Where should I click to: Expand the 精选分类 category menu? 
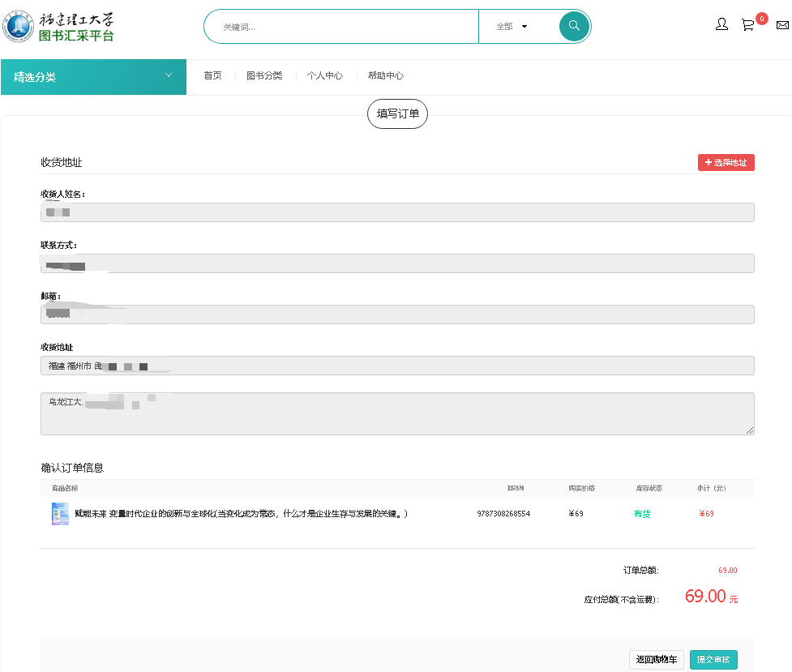click(93, 77)
